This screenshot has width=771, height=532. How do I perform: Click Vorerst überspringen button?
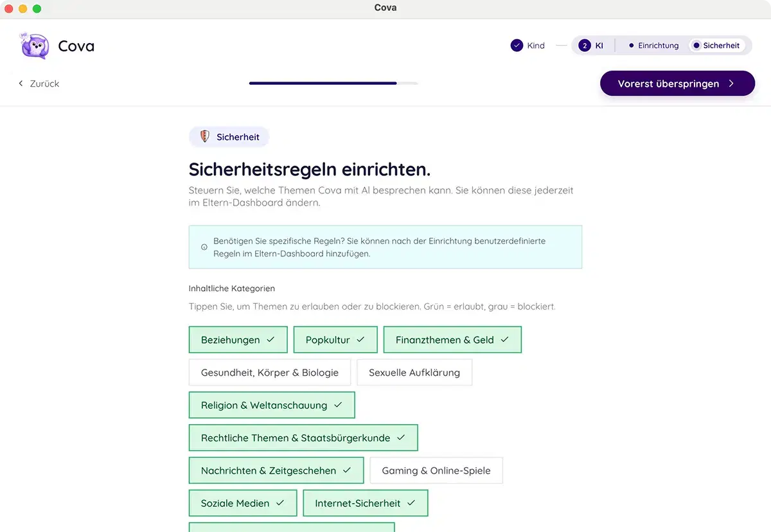(677, 84)
